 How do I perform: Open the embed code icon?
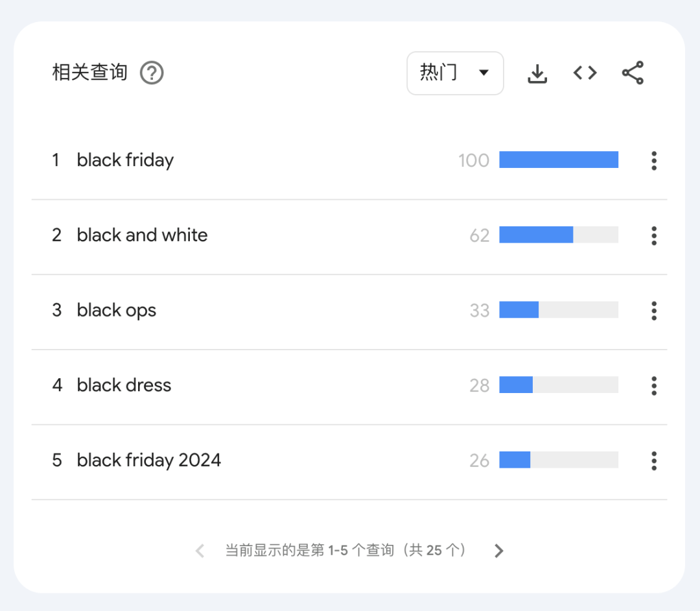[x=585, y=73]
